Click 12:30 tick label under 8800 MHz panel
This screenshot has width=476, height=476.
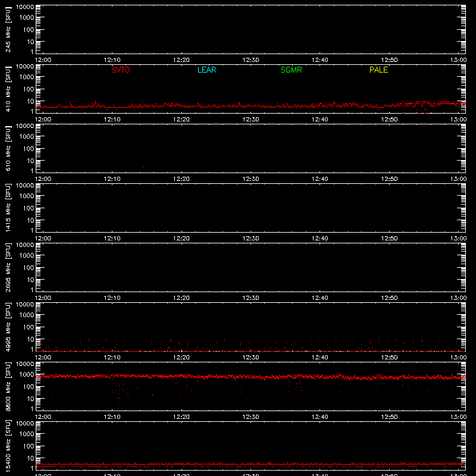coord(250,417)
